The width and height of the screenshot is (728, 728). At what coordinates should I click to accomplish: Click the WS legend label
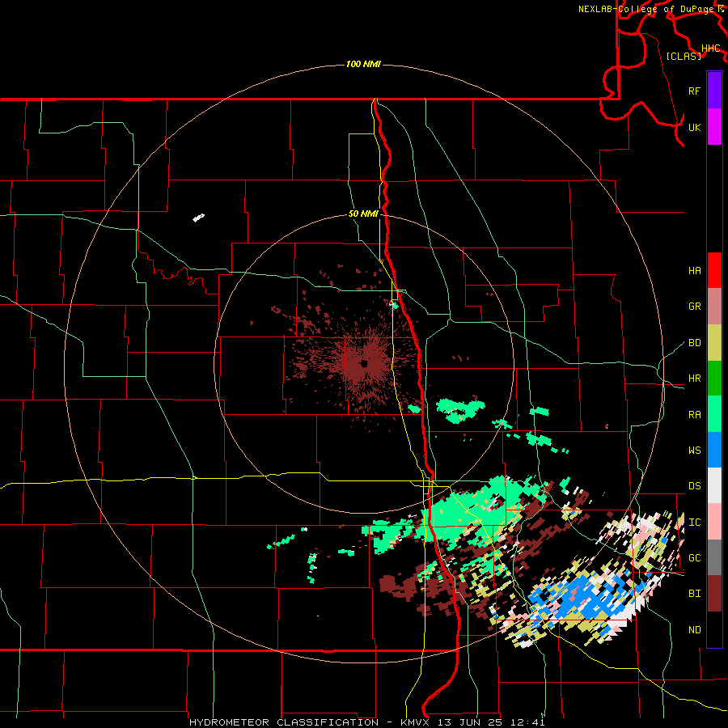[694, 451]
